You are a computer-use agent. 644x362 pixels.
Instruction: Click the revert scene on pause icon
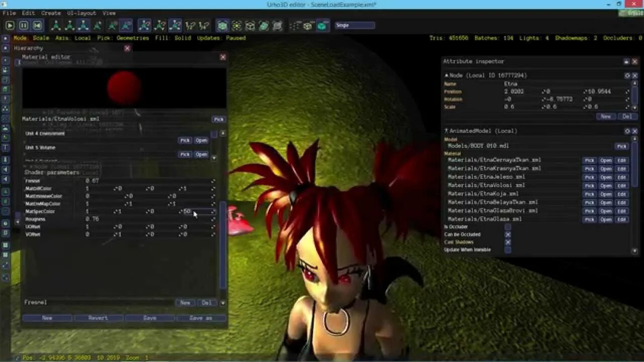click(37, 25)
